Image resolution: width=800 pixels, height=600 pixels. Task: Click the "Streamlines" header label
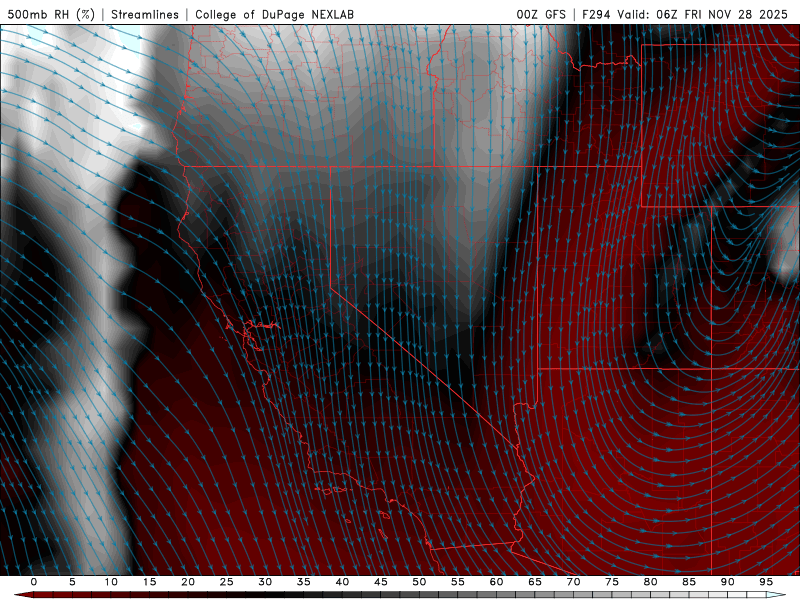point(145,14)
